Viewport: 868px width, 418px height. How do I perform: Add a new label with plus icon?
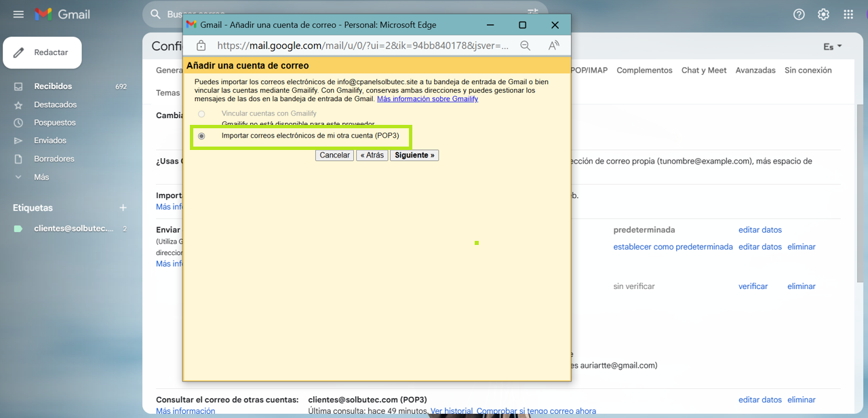(x=123, y=208)
